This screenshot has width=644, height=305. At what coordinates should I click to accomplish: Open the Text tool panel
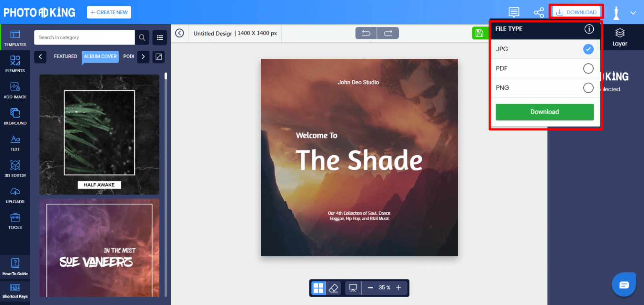pyautogui.click(x=15, y=143)
